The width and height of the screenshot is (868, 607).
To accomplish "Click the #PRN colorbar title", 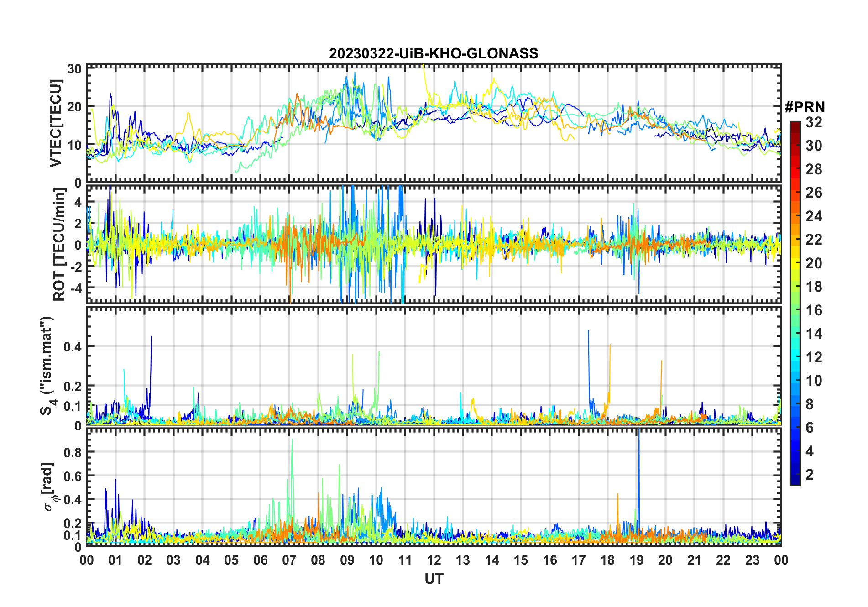I will point(805,107).
